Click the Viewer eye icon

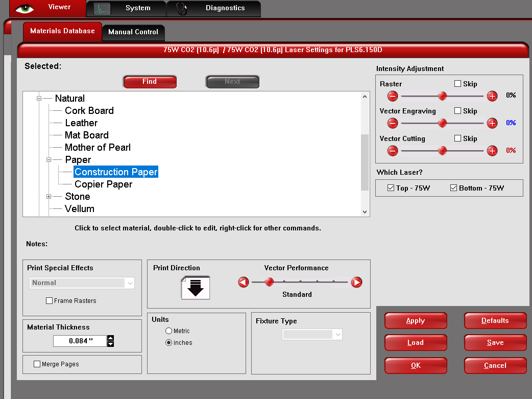coord(25,9)
